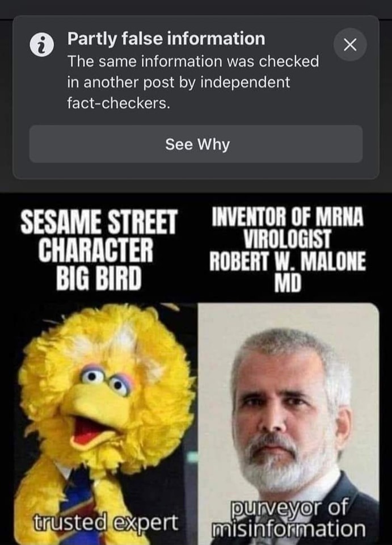
Task: Select the 'Partly false information' heading
Action: click(166, 38)
